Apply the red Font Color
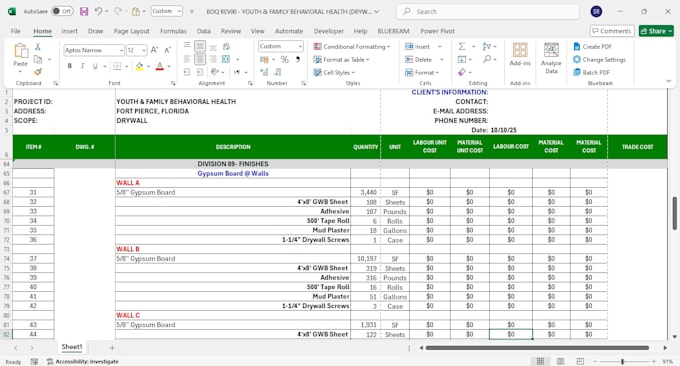Screen dimensions: 680x366 [x=160, y=66]
